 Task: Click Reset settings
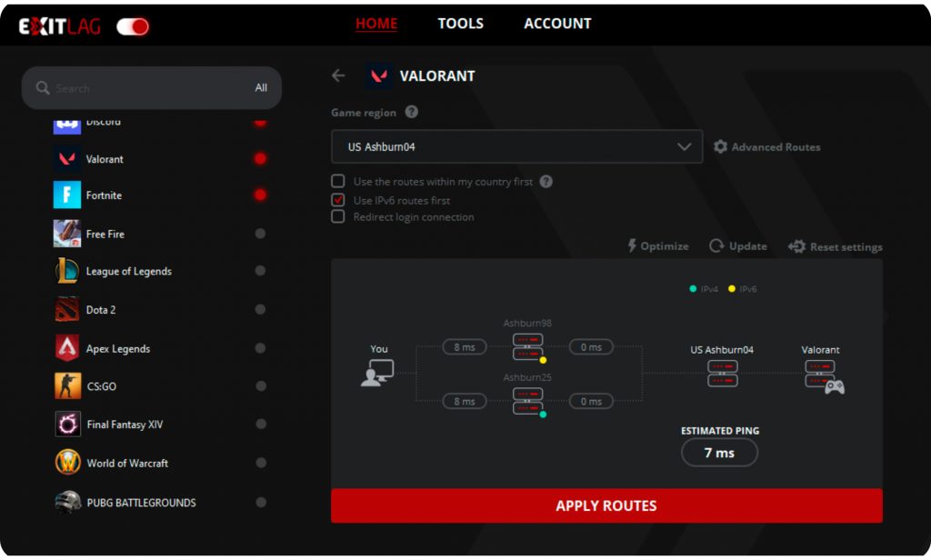835,246
